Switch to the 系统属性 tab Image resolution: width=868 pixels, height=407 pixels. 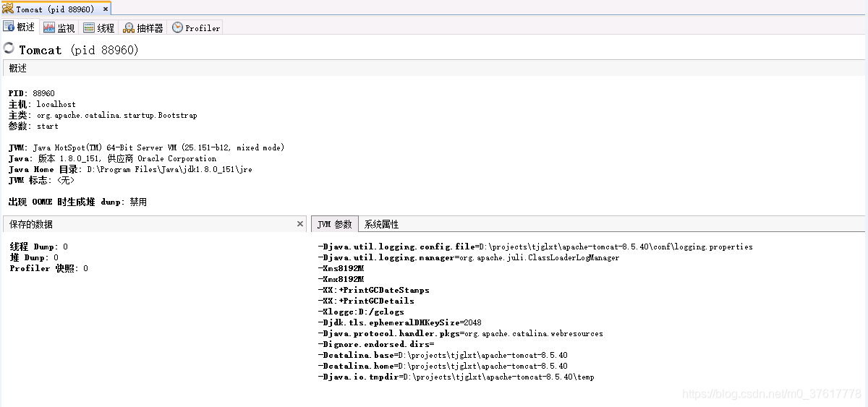[381, 224]
